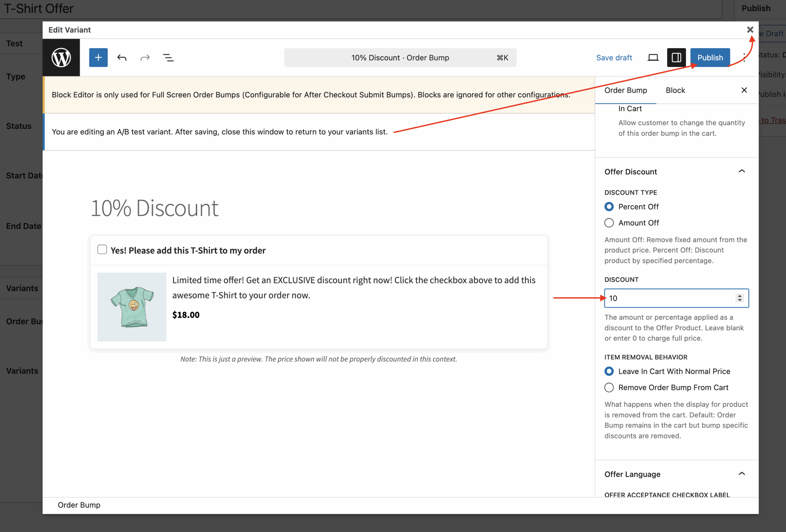Open the preview options icon
Image resolution: width=786 pixels, height=532 pixels.
tap(653, 57)
